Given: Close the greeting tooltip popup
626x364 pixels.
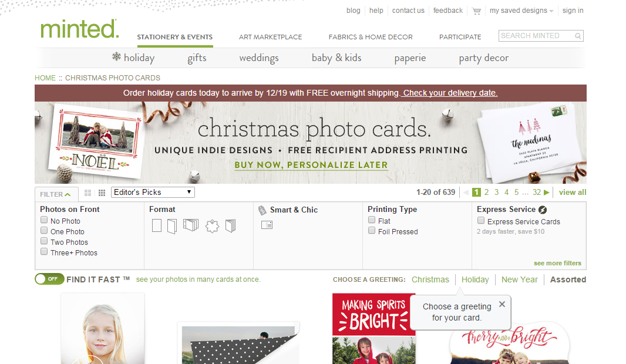Looking at the screenshot, I should pyautogui.click(x=502, y=304).
